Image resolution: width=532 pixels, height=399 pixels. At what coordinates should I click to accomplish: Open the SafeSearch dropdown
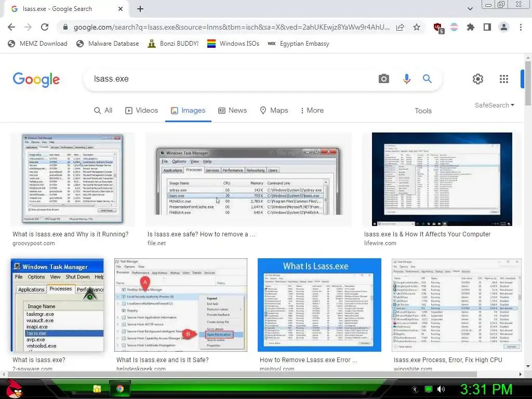[x=495, y=105]
